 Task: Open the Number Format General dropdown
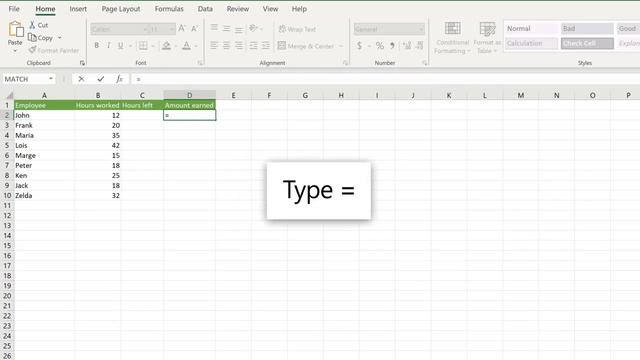421,29
